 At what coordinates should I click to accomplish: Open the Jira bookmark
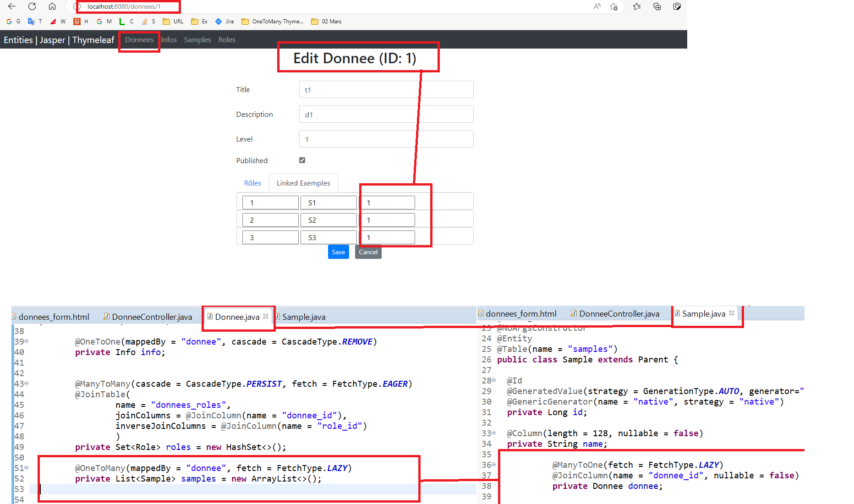(224, 22)
